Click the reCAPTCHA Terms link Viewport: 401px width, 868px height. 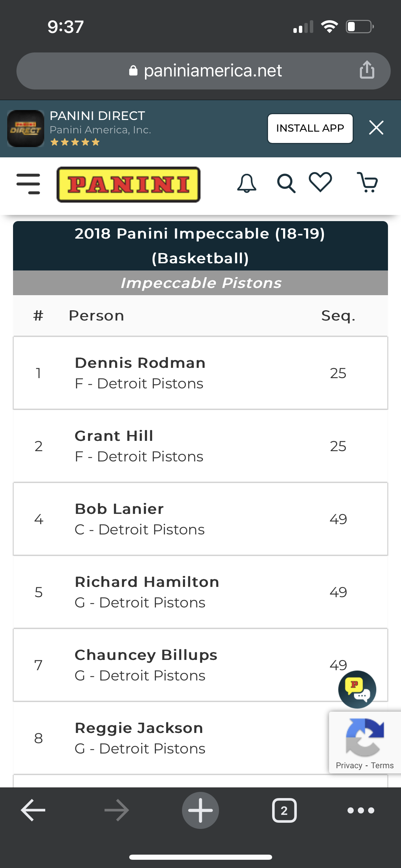382,765
